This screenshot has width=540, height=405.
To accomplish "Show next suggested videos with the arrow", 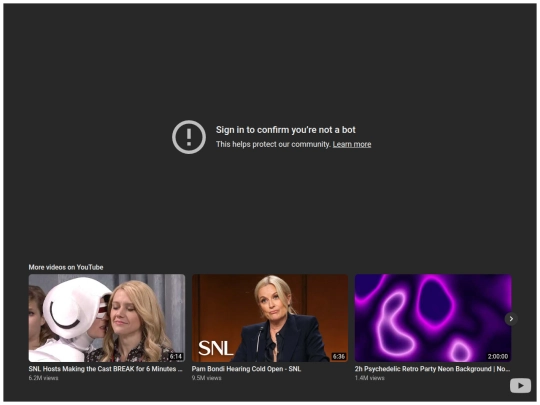I will point(511,319).
